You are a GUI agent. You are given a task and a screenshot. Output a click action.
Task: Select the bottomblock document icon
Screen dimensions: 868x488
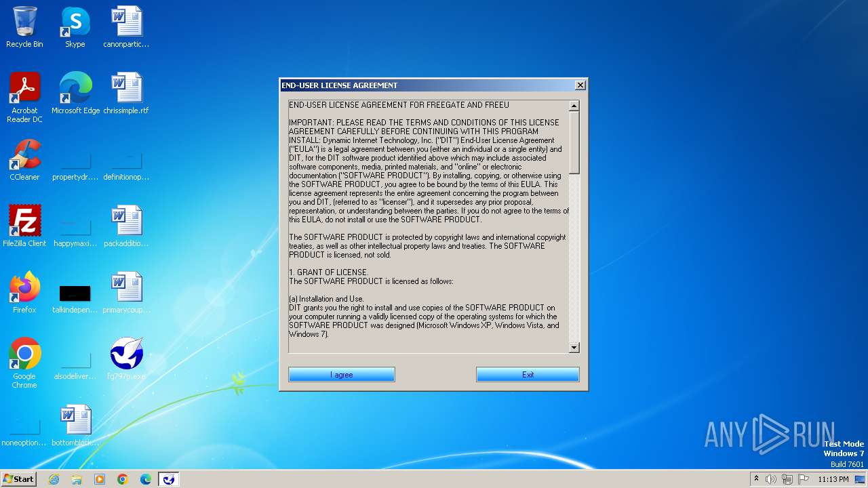(x=75, y=426)
